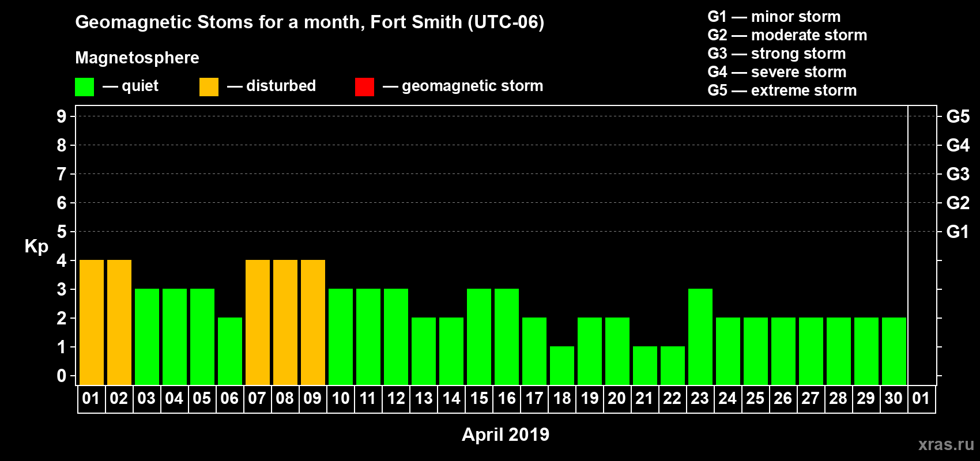Click the green bar for day 30
Screen dimensions: 980x461
tap(894, 352)
